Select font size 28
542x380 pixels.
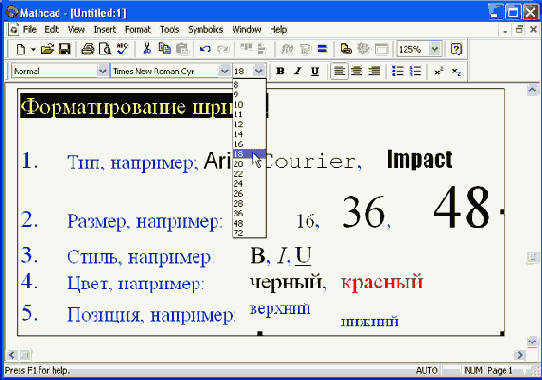249,203
